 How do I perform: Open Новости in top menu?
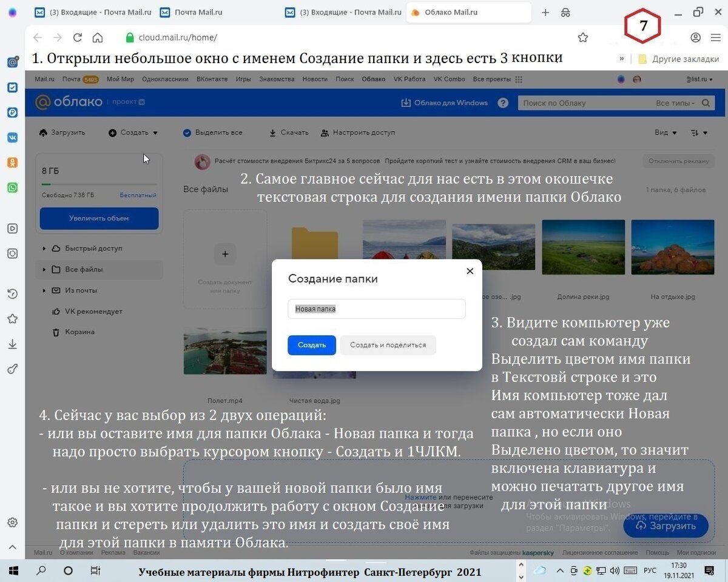[x=315, y=79]
